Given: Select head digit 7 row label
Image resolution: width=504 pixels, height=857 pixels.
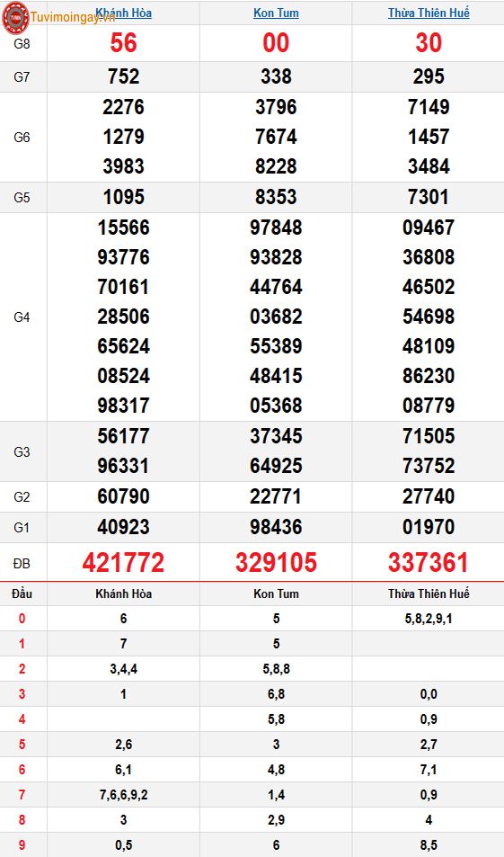Looking at the screenshot, I should coord(22,795).
